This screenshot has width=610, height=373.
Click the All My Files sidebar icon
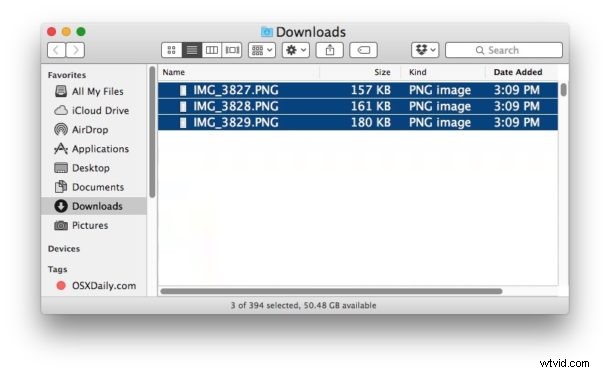[61, 91]
